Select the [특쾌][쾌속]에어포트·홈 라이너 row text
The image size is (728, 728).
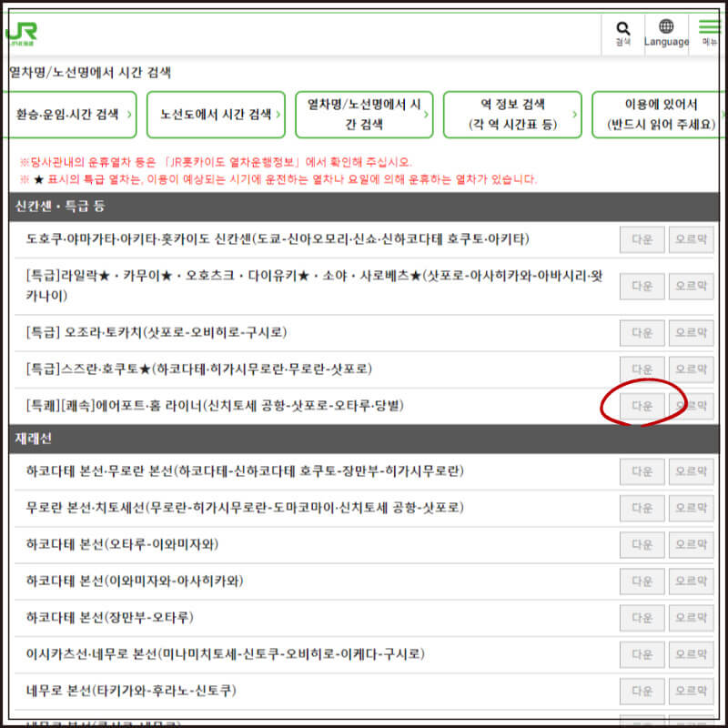215,406
